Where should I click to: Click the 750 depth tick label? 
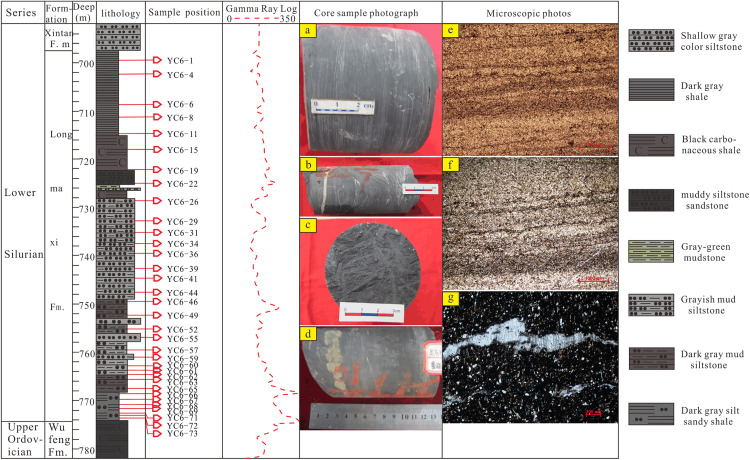tap(87, 306)
